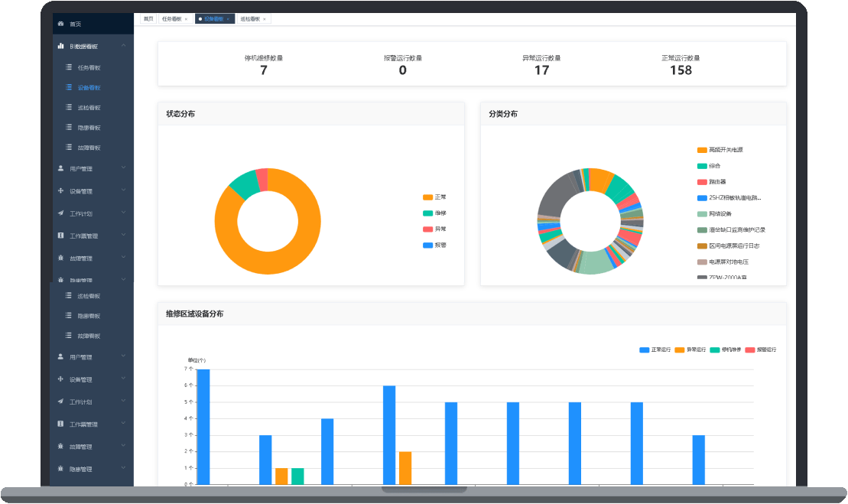The image size is (848, 504).
Task: Go to 首页 via the sidebar text link
Action: (x=75, y=24)
